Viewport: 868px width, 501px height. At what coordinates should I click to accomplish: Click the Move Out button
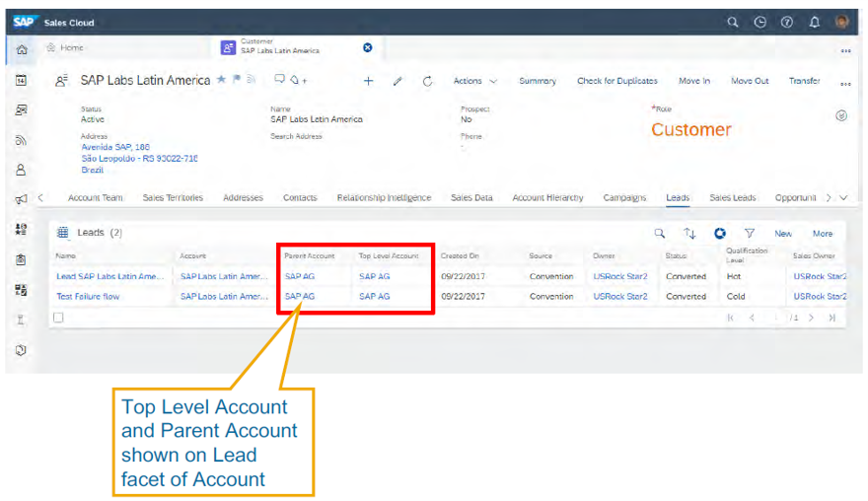pos(750,81)
